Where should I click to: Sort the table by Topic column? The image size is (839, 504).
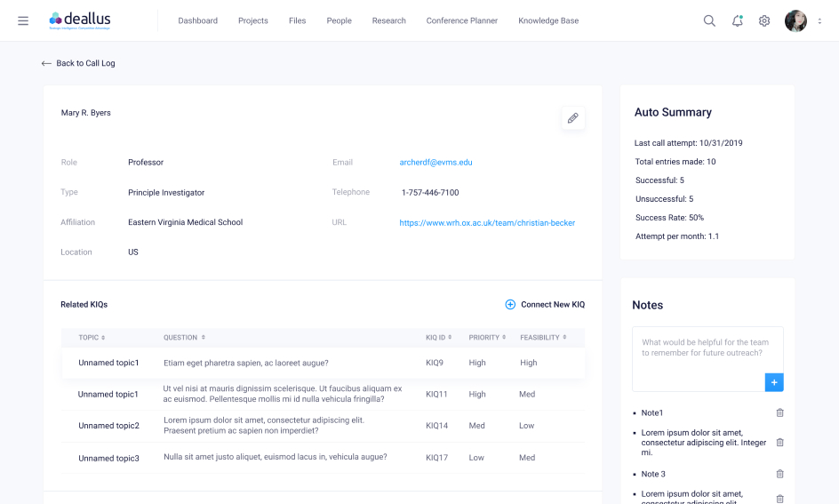(x=92, y=338)
